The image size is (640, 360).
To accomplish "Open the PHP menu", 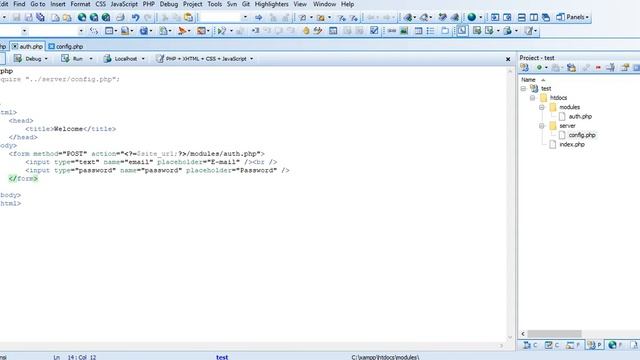I will pos(149,4).
